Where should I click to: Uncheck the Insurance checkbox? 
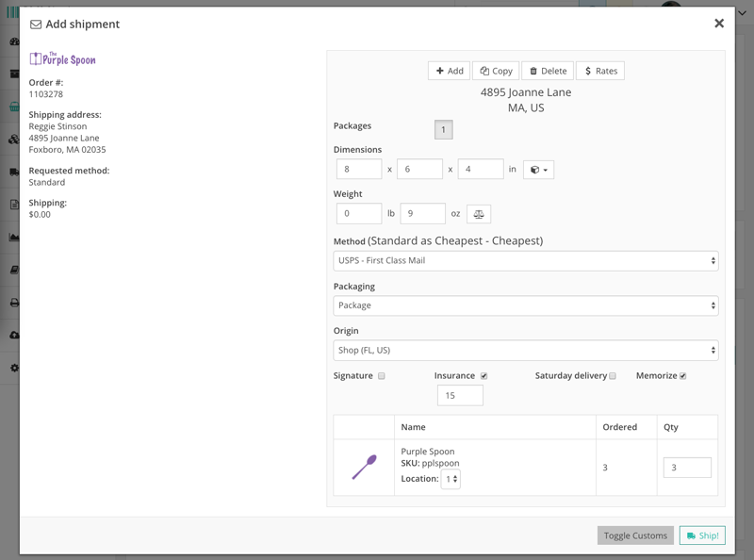484,376
